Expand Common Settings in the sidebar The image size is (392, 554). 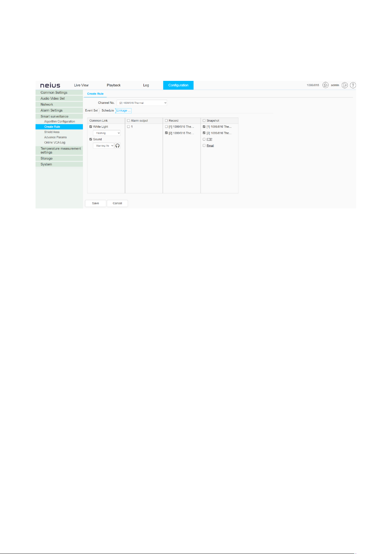tap(59, 92)
